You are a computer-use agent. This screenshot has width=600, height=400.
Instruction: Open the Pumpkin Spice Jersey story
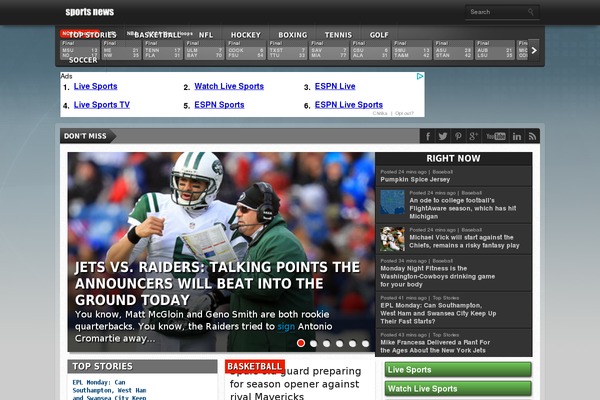click(x=415, y=180)
